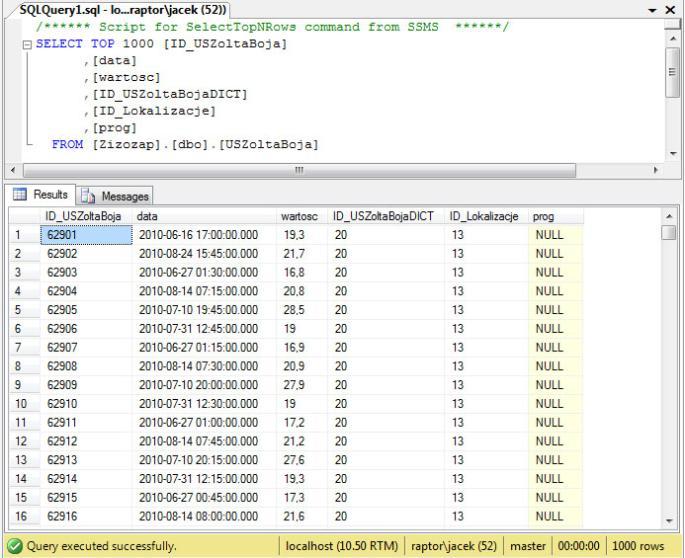Click the Results grid icon
Screen dimensions: 685x558
point(20,194)
